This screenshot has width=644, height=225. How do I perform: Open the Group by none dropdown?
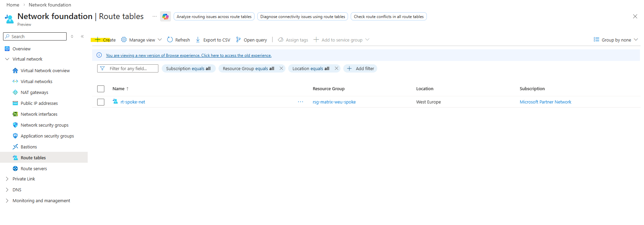616,40
